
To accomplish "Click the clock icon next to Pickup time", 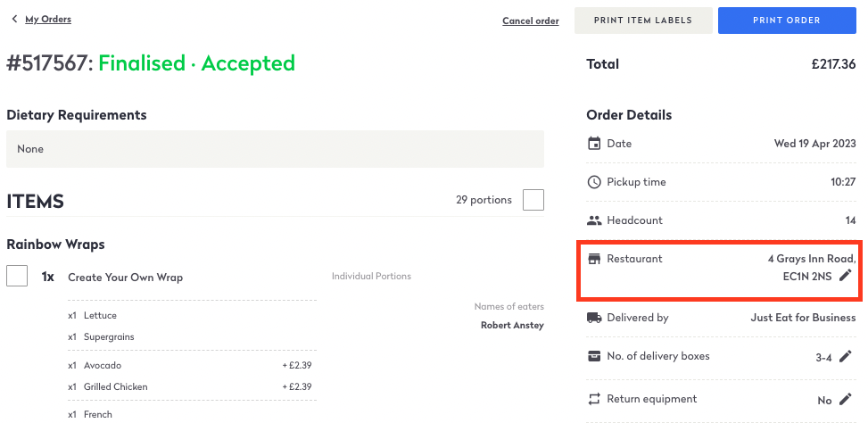I will 594,182.
